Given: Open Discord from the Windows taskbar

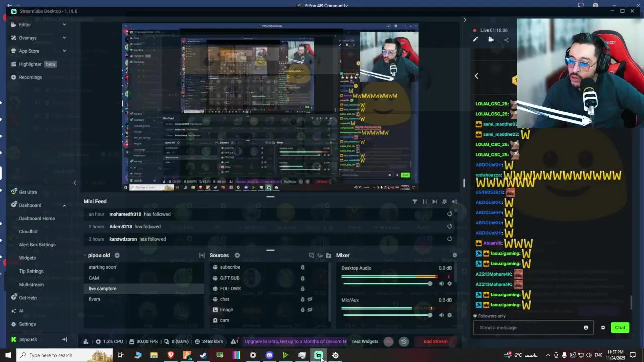Looking at the screenshot, I should coord(269,355).
